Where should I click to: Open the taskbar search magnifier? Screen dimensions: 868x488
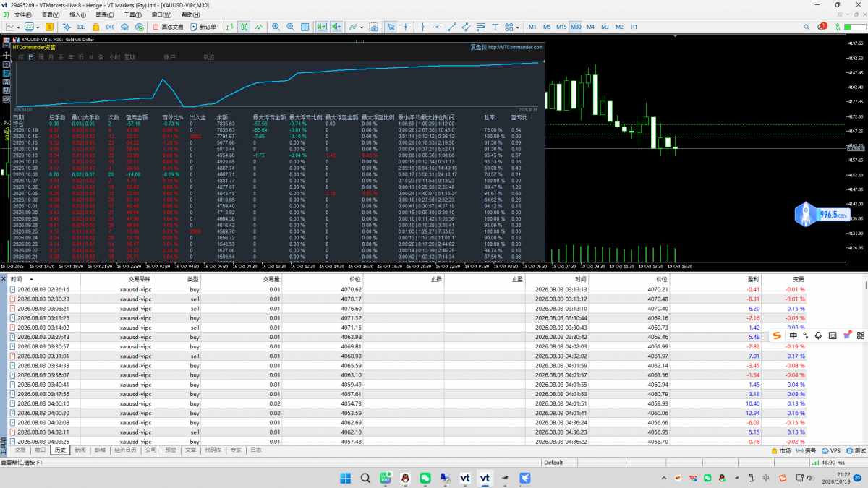[x=365, y=478]
